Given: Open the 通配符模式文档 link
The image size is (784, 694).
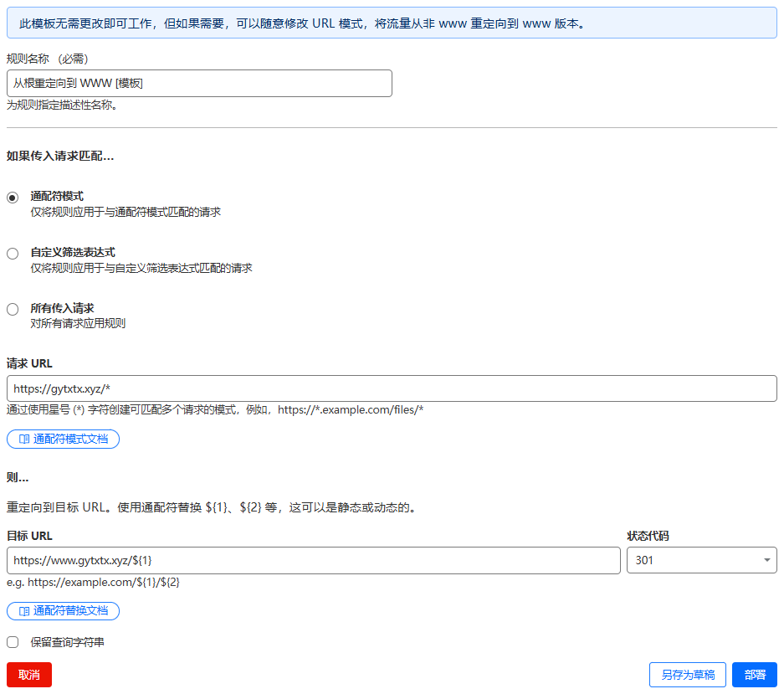Looking at the screenshot, I should pyautogui.click(x=70, y=439).
